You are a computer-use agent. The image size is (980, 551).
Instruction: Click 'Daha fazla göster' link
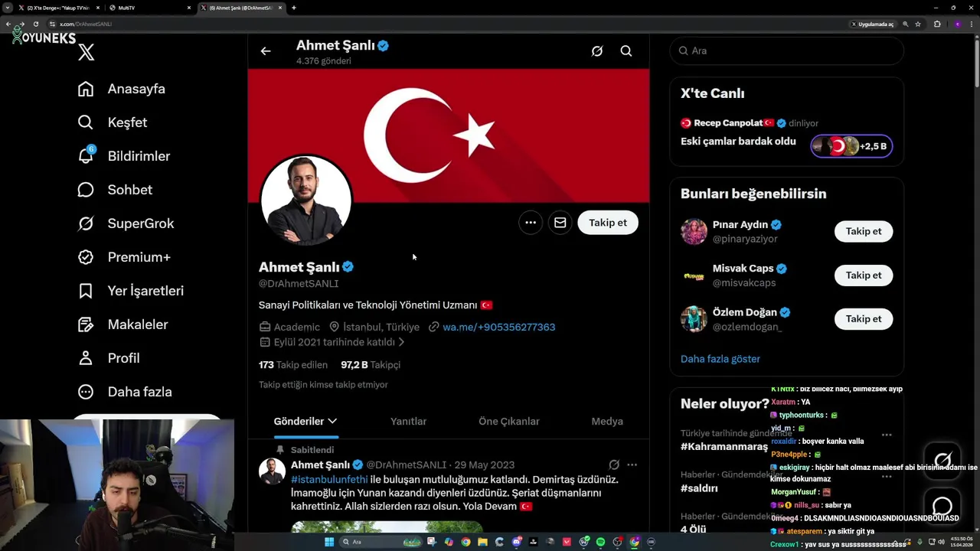point(720,359)
